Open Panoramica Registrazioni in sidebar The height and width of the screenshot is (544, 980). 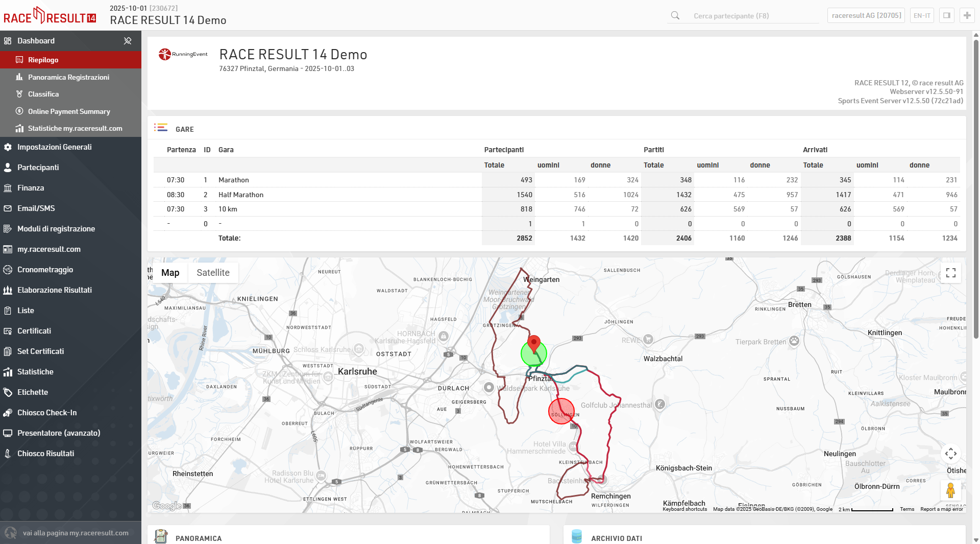click(x=68, y=77)
